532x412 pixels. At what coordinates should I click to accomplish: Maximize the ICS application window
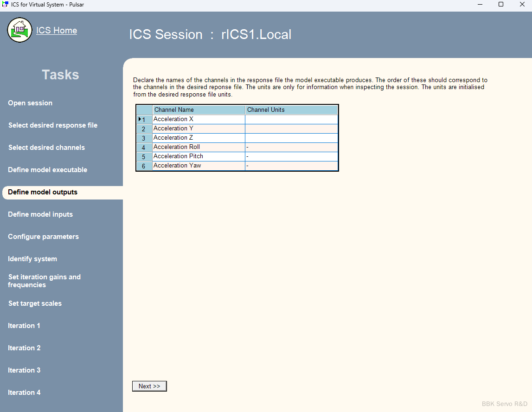tap(501, 5)
